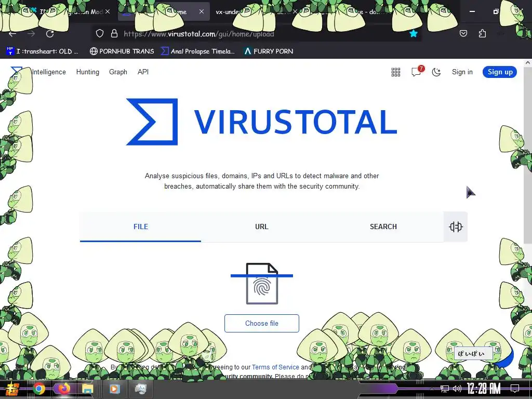
Task: Select the FILE tab
Action: (x=140, y=227)
